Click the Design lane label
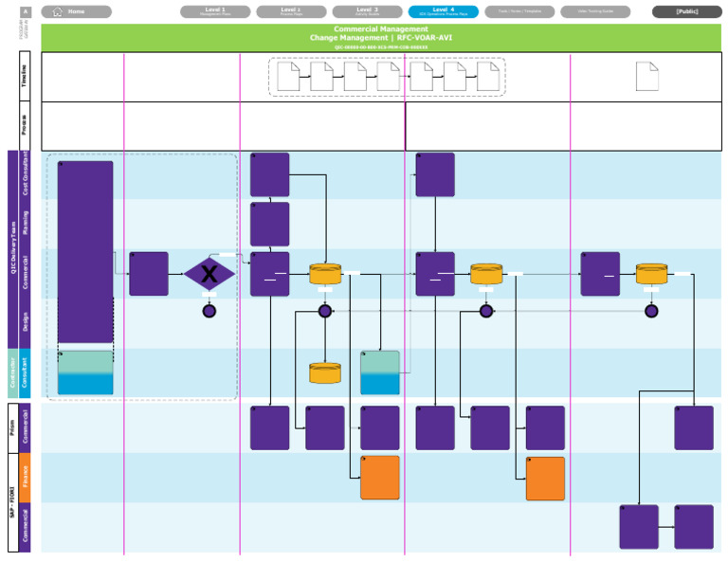This screenshot has height=562, width=728. coord(25,322)
